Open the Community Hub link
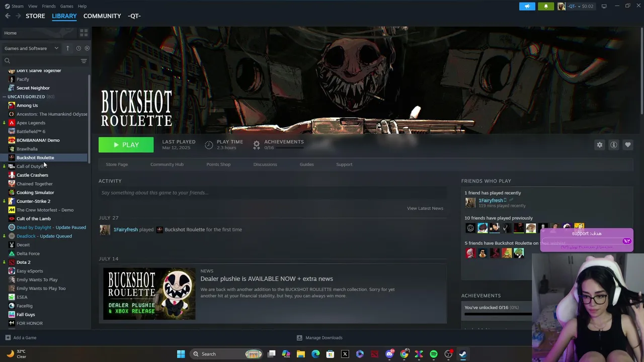 [167, 164]
